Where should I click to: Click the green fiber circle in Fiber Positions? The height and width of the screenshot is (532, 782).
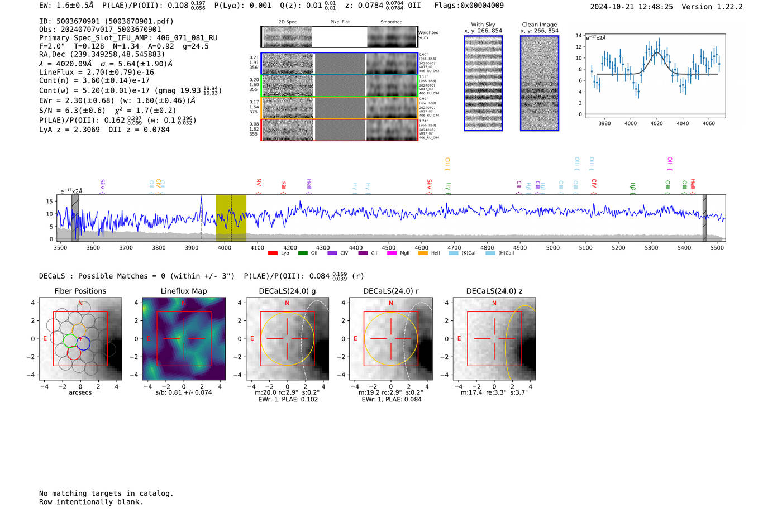click(x=70, y=341)
